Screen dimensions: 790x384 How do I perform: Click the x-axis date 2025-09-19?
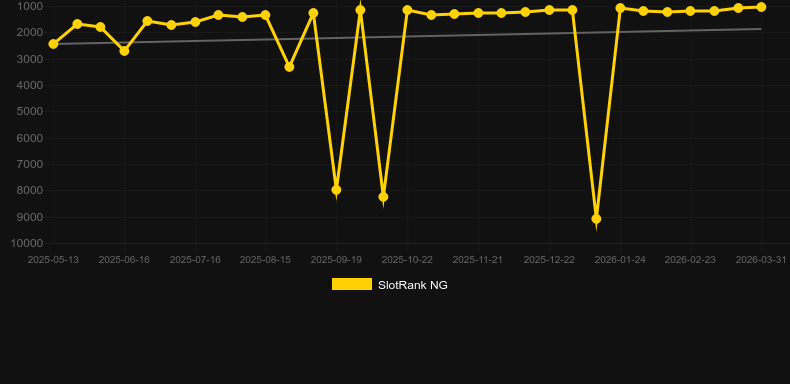coord(336,260)
